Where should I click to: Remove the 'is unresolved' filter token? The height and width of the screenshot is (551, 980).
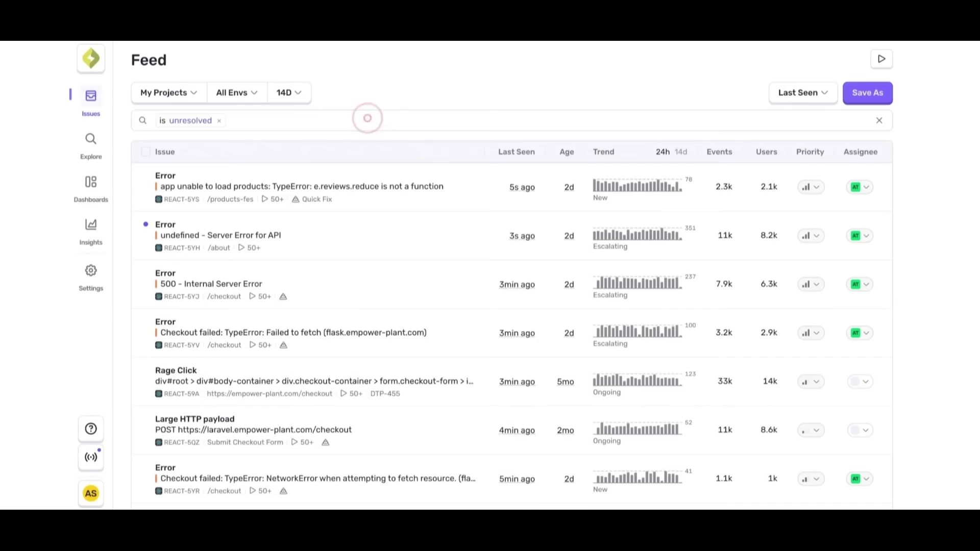click(x=219, y=121)
